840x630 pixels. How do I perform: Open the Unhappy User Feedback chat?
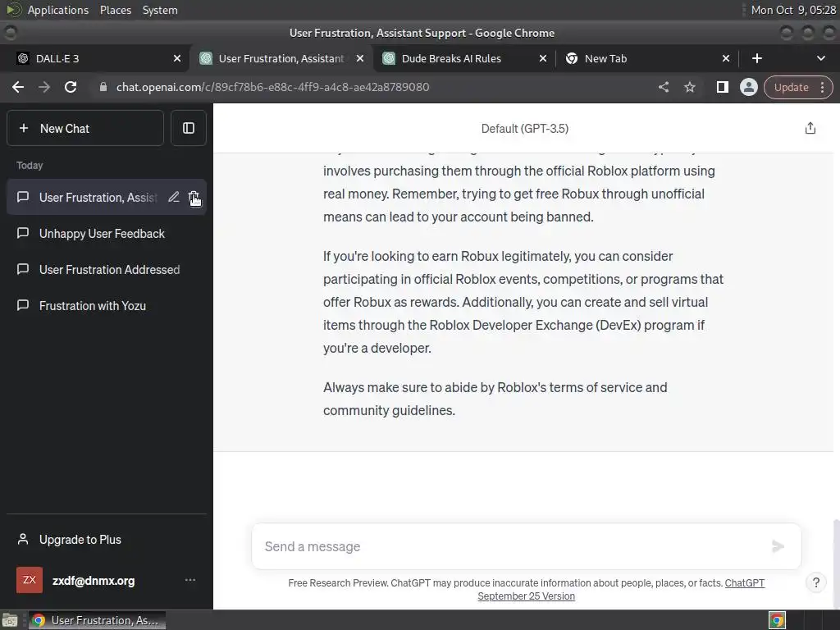[x=106, y=234]
